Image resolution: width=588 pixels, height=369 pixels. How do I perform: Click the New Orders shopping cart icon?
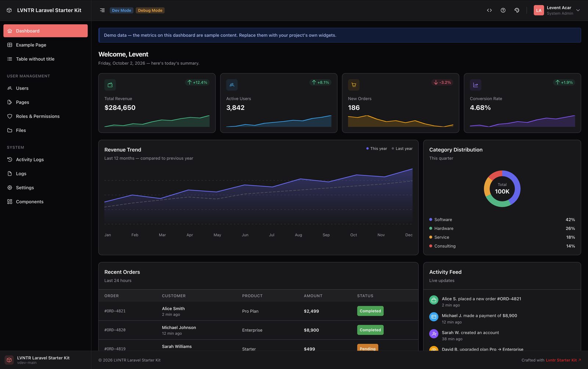click(354, 85)
